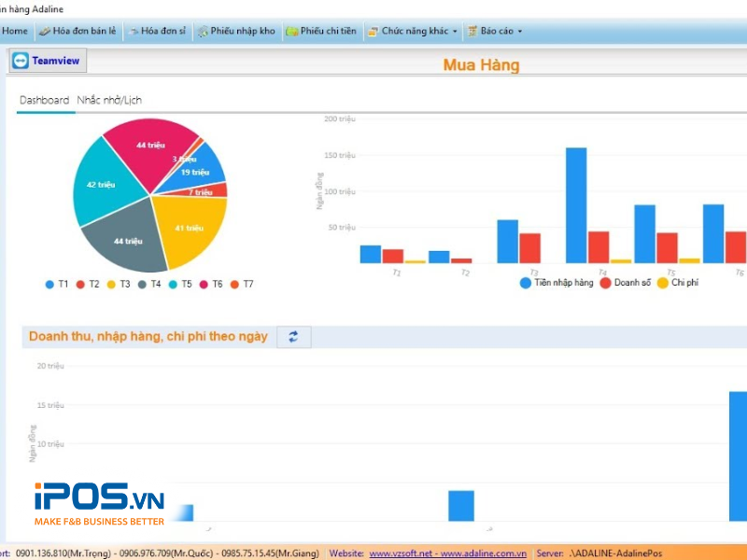Click the Chức năng khác folder icon
Screen dimensions: 747x560
(x=373, y=32)
